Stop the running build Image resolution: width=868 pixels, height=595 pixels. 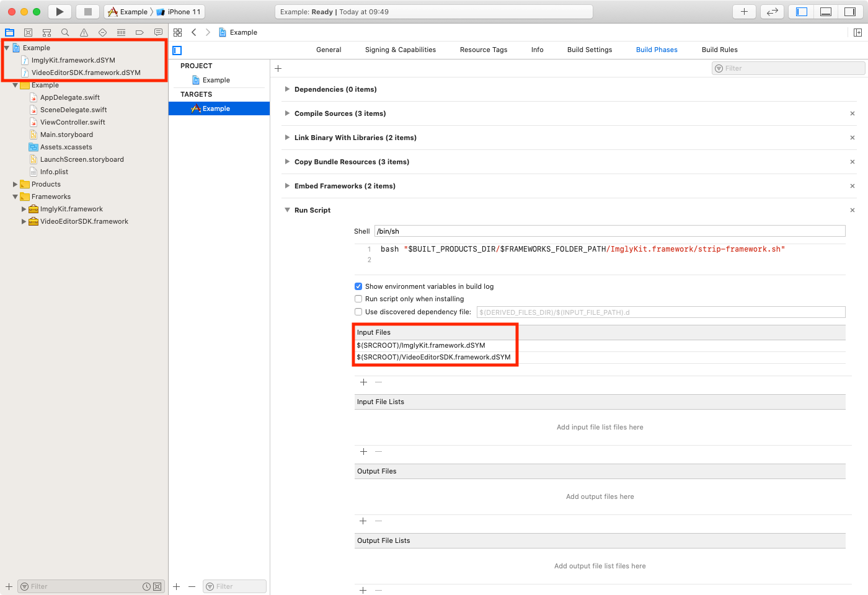click(88, 12)
